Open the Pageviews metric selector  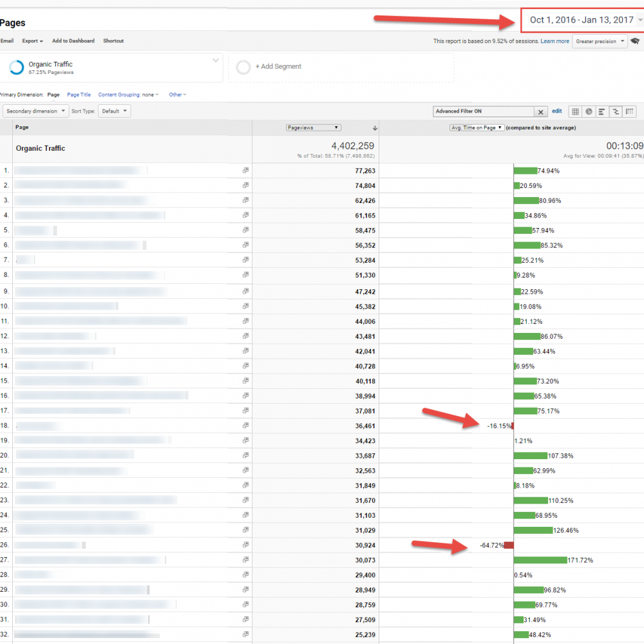click(x=314, y=128)
